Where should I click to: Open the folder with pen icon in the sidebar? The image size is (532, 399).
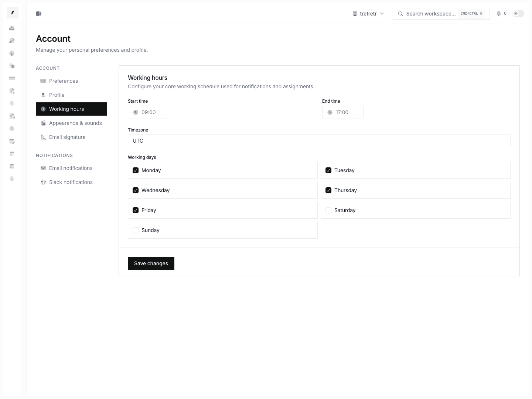(x=12, y=141)
